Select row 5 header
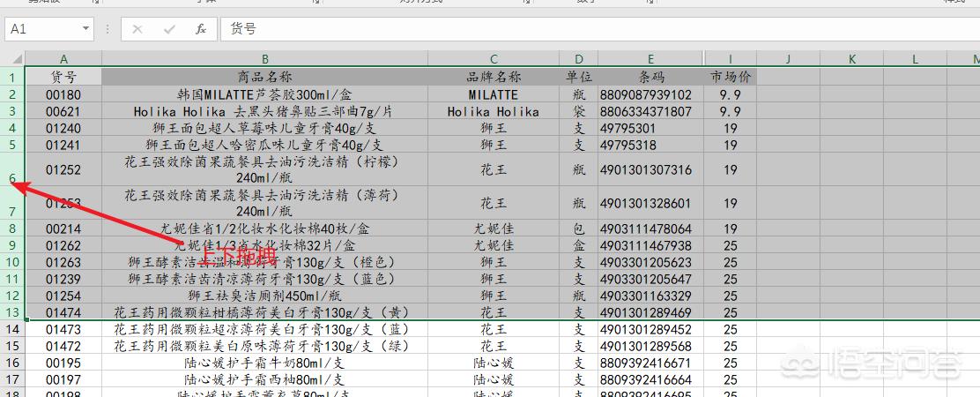 tap(12, 145)
